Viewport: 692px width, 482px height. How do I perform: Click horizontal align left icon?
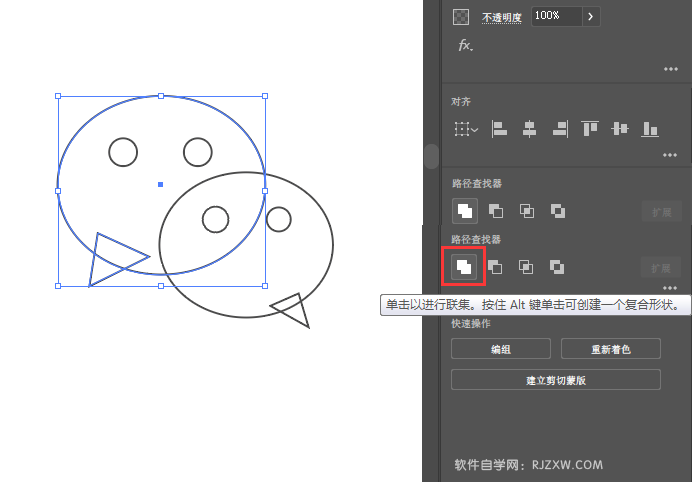(x=499, y=129)
